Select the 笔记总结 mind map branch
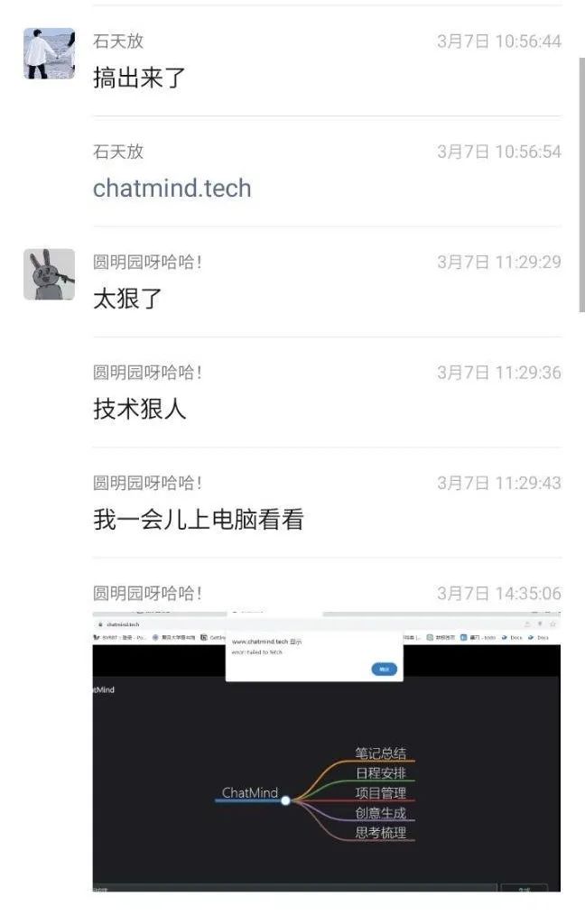Image resolution: width=585 pixels, height=924 pixels. click(380, 753)
